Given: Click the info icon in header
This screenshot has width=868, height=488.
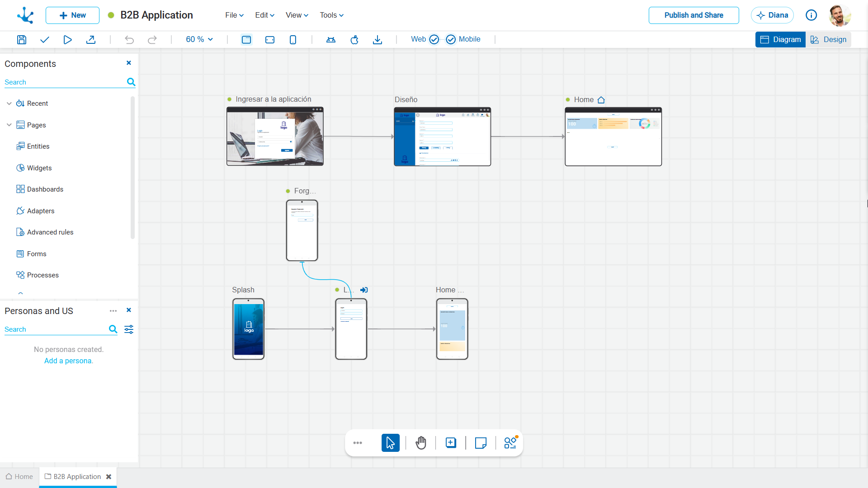Looking at the screenshot, I should [811, 15].
